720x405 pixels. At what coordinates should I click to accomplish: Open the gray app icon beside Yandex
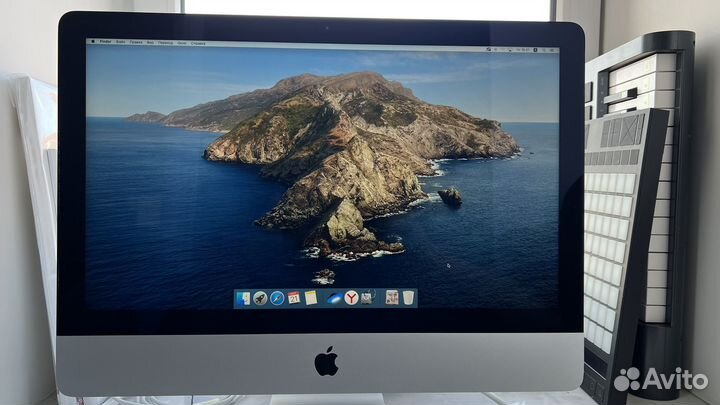pos(367,298)
